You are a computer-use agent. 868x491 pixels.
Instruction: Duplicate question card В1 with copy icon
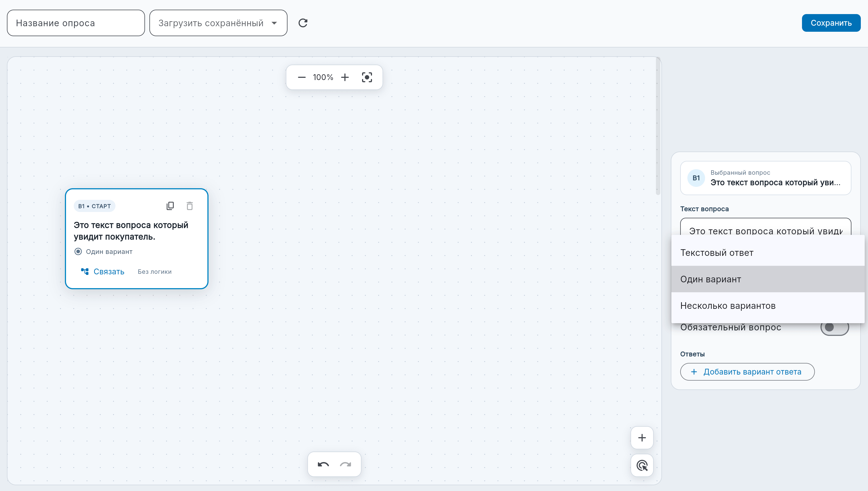click(170, 206)
